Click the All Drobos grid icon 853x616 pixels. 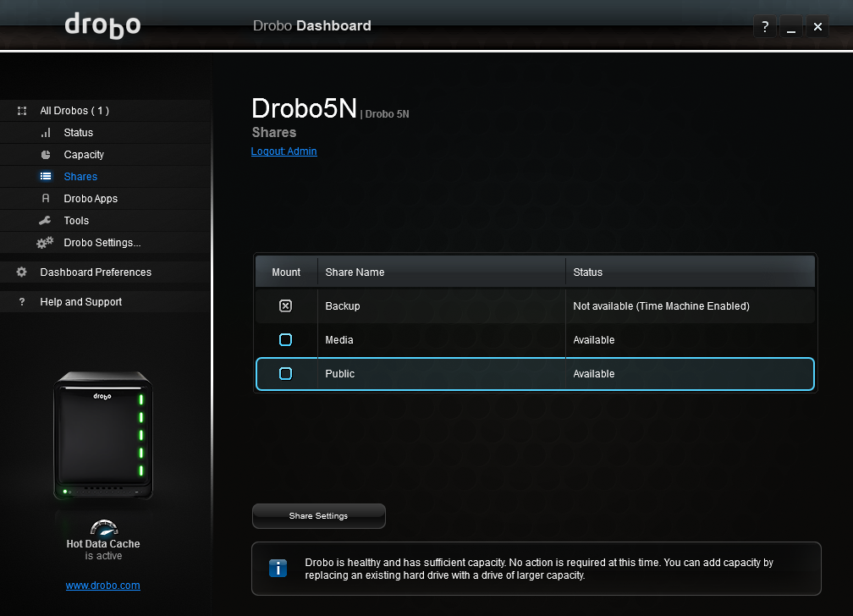point(22,111)
